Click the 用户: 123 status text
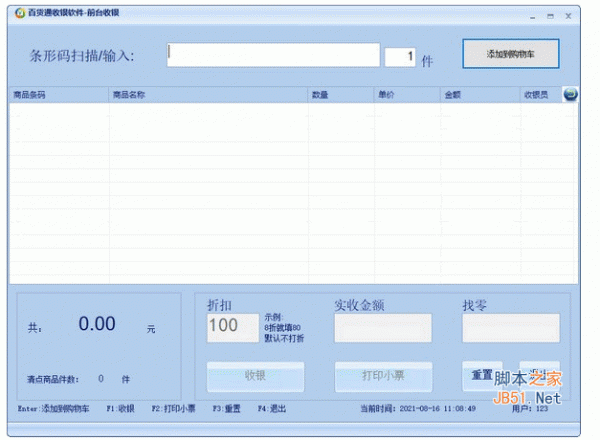Viewport: 600px width, 440px height. click(530, 409)
